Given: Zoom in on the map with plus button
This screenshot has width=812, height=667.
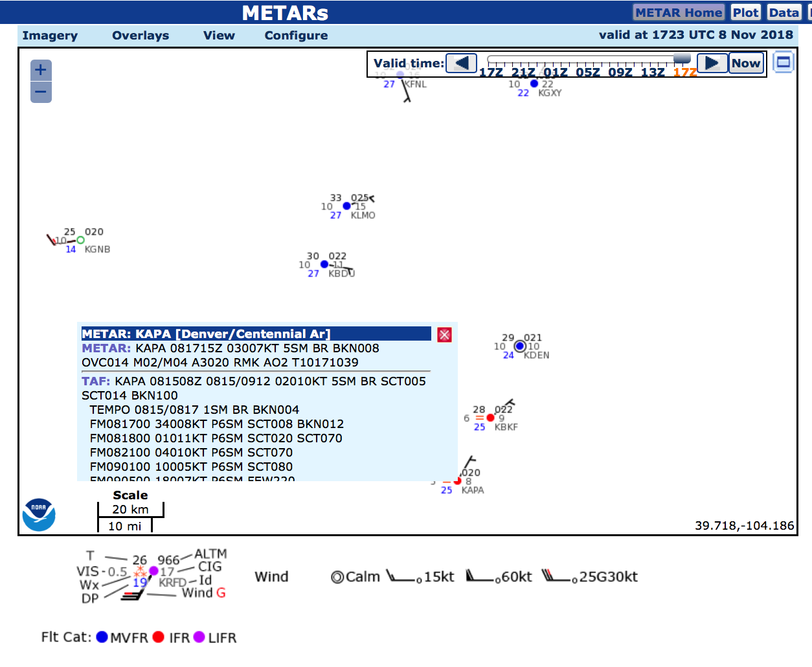Looking at the screenshot, I should pyautogui.click(x=41, y=70).
